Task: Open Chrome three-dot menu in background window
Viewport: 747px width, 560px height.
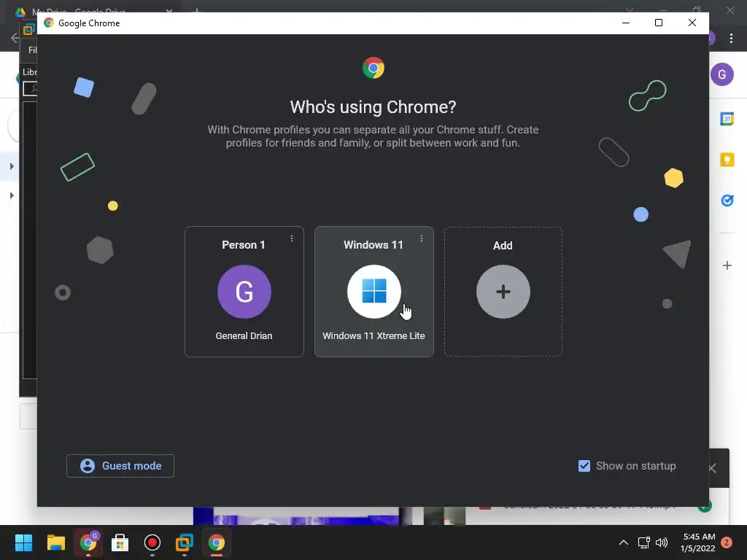Action: [x=731, y=38]
